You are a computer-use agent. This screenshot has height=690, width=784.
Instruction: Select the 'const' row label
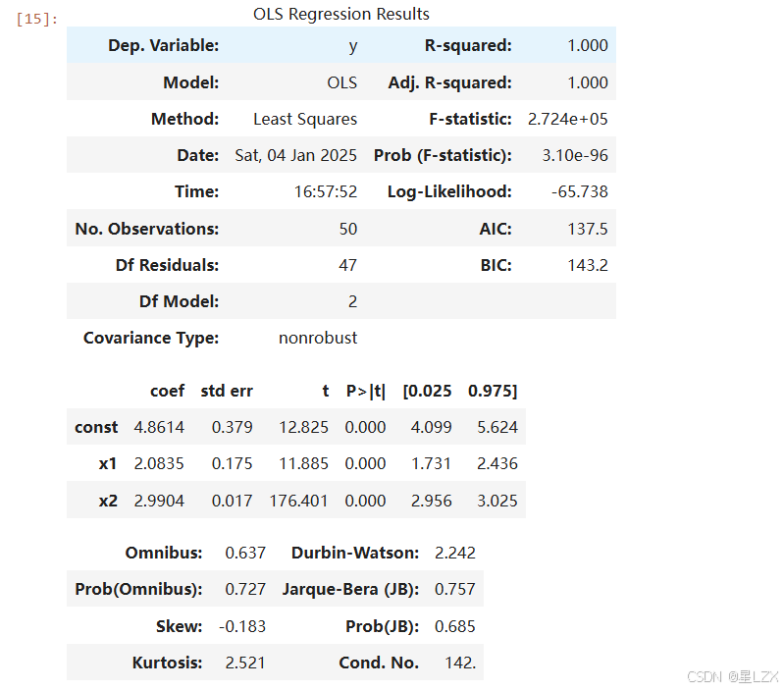(96, 428)
